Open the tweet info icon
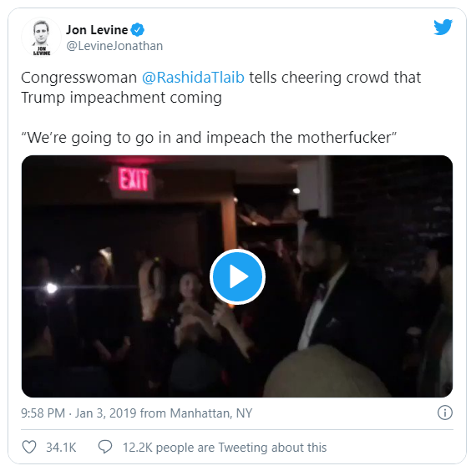The image size is (471, 476). click(445, 413)
